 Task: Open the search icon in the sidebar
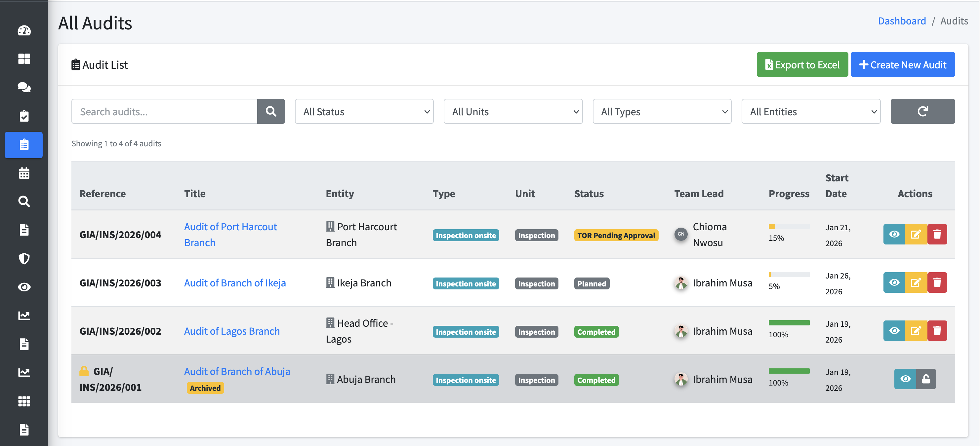[x=23, y=202]
